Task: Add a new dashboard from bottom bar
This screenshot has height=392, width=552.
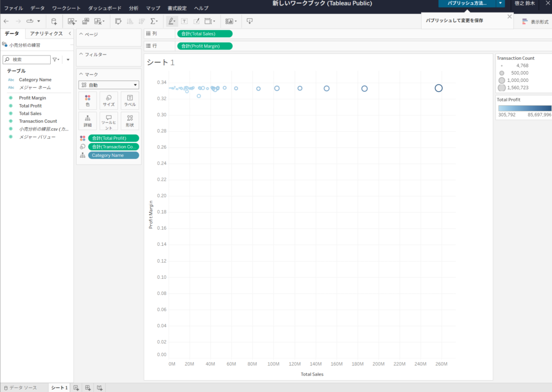Action: coord(88,388)
